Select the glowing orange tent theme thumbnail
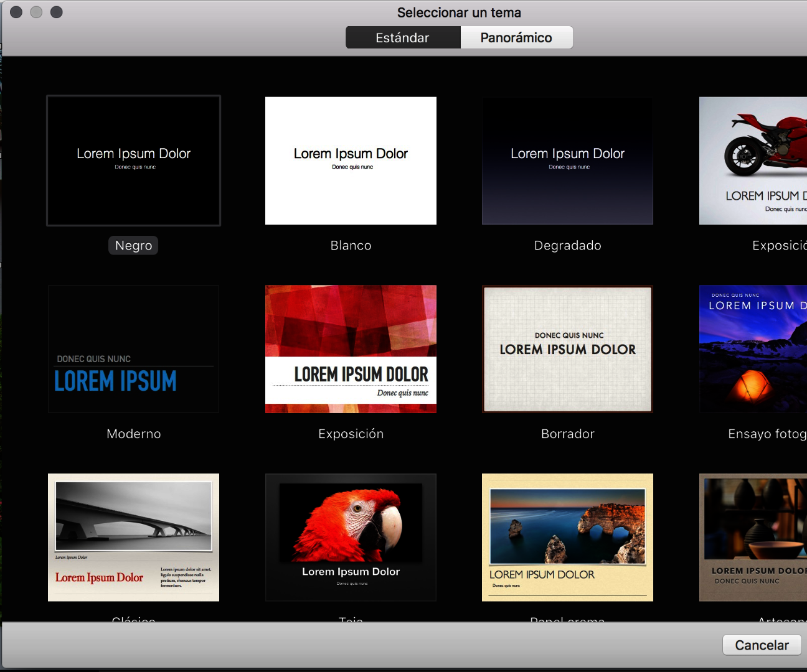 tap(753, 349)
